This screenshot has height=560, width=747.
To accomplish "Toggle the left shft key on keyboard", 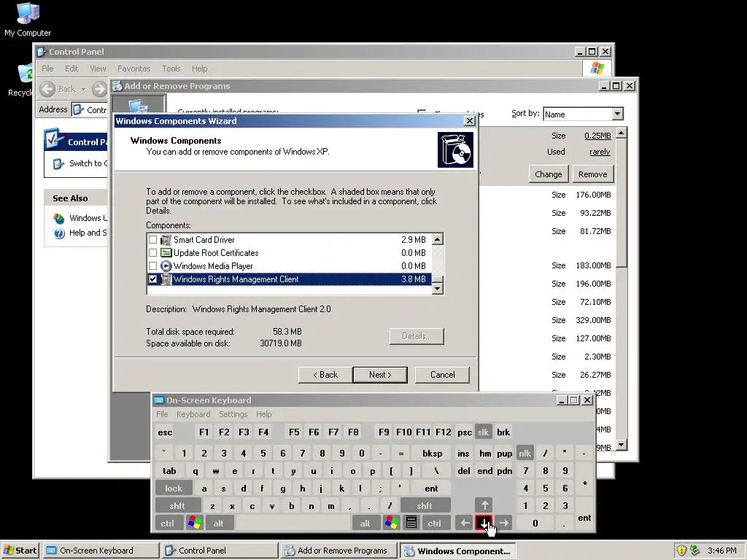I will pos(178,506).
